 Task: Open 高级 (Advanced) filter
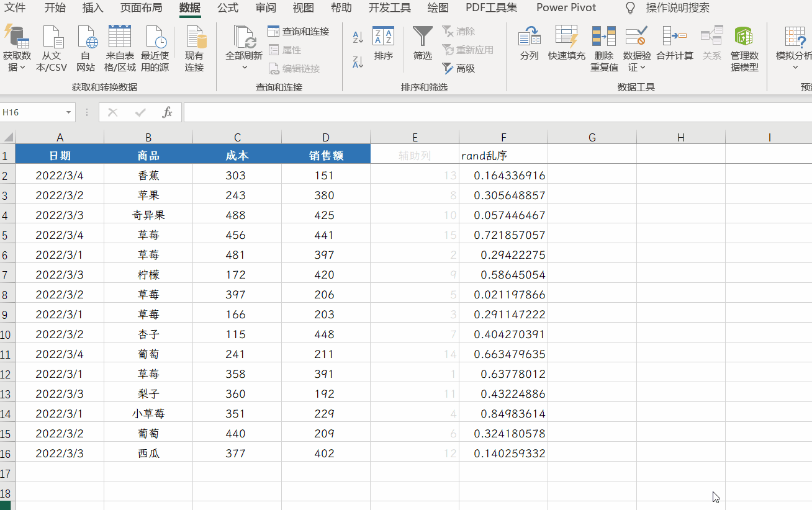[459, 68]
